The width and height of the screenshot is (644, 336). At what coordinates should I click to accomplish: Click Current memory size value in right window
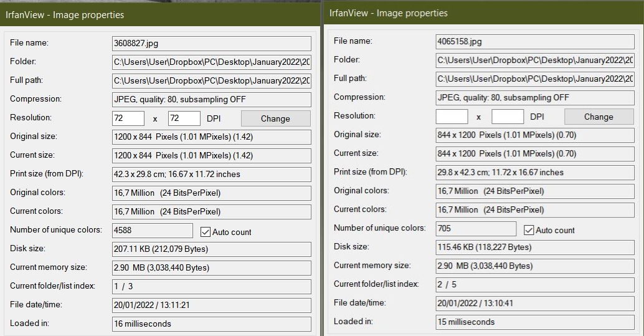[x=535, y=266]
